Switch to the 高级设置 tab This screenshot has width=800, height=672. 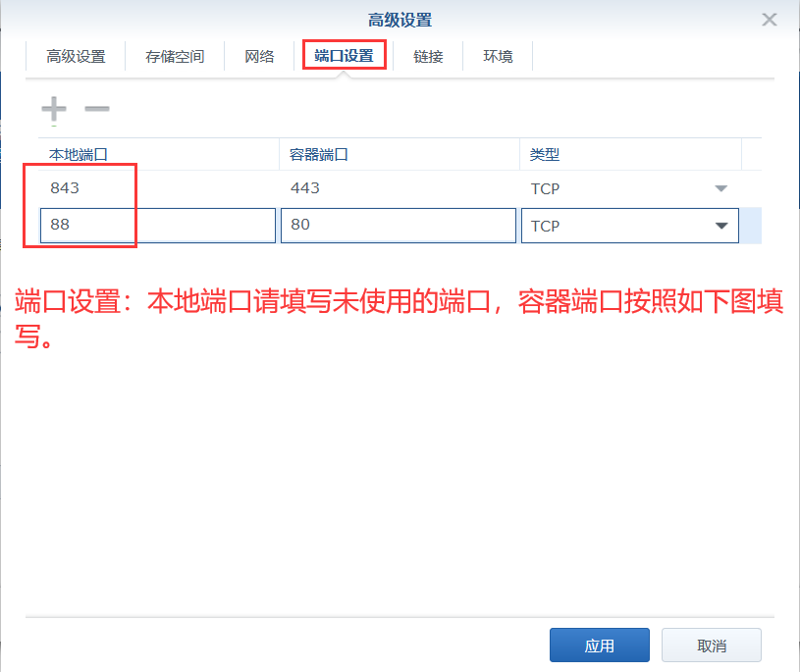pos(76,56)
